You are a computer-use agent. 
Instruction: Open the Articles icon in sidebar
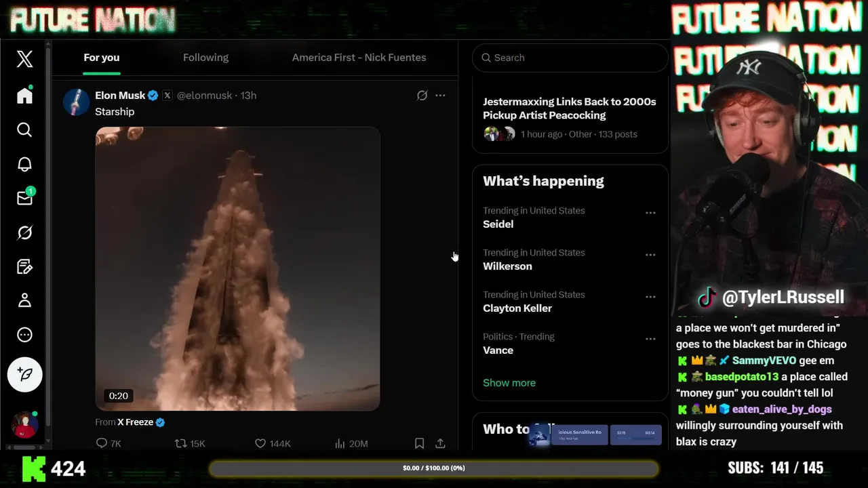[x=24, y=266]
